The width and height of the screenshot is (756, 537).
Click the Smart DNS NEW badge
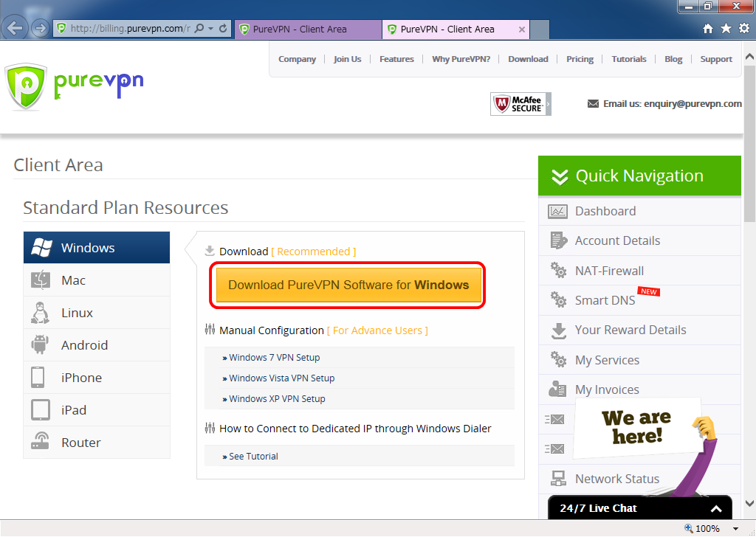point(648,291)
